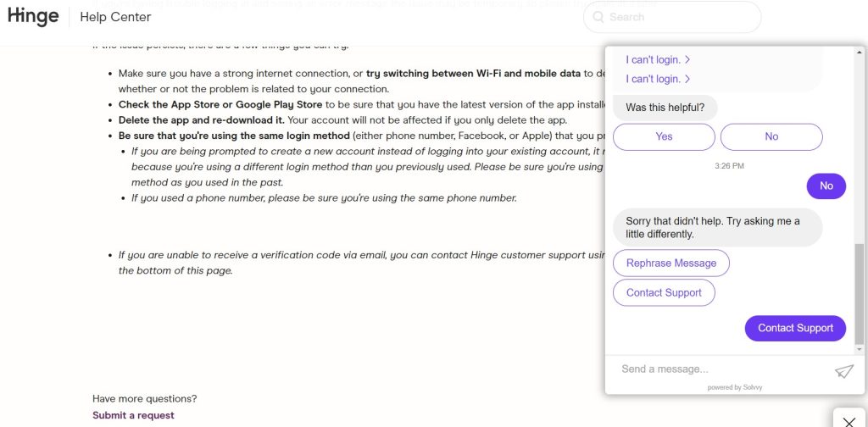Close the chat widget with the X

coord(849,419)
